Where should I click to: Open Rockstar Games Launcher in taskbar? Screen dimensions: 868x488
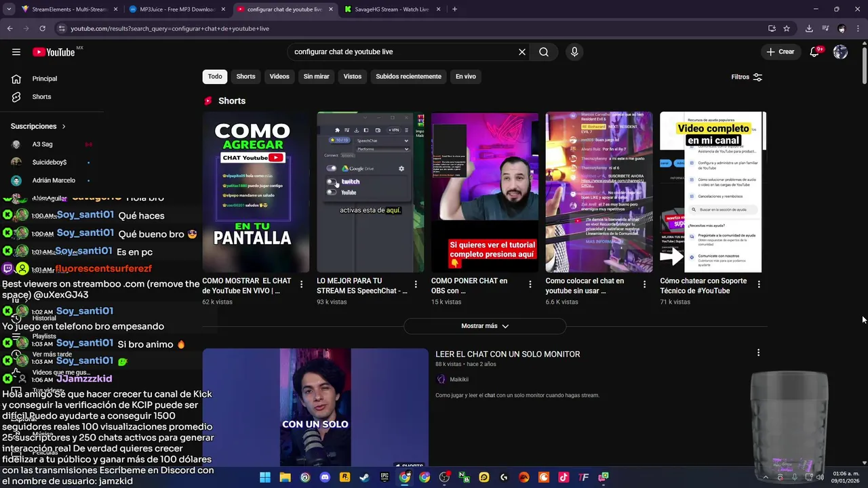click(344, 477)
